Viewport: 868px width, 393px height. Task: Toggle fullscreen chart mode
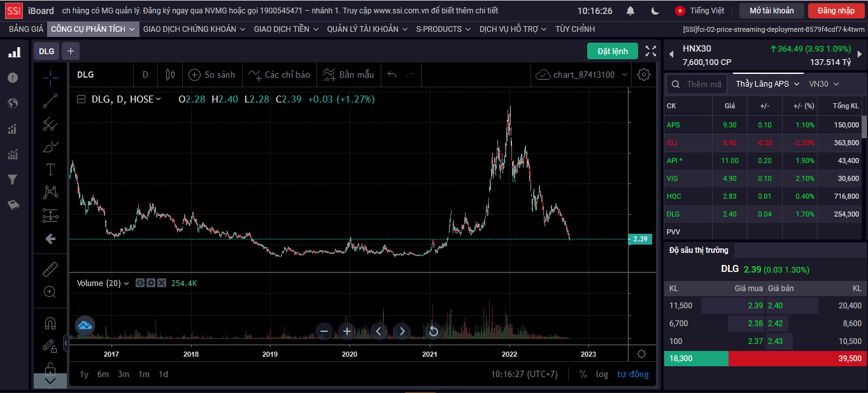point(651,51)
